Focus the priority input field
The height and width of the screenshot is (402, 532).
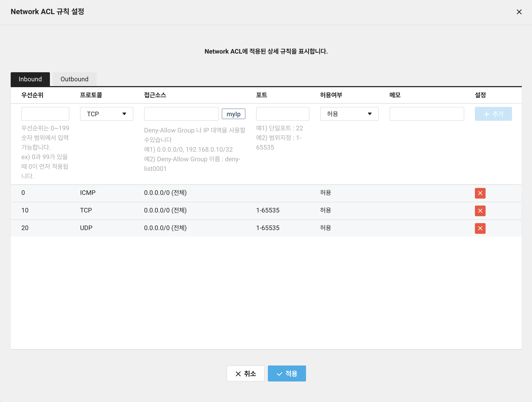[x=45, y=114]
